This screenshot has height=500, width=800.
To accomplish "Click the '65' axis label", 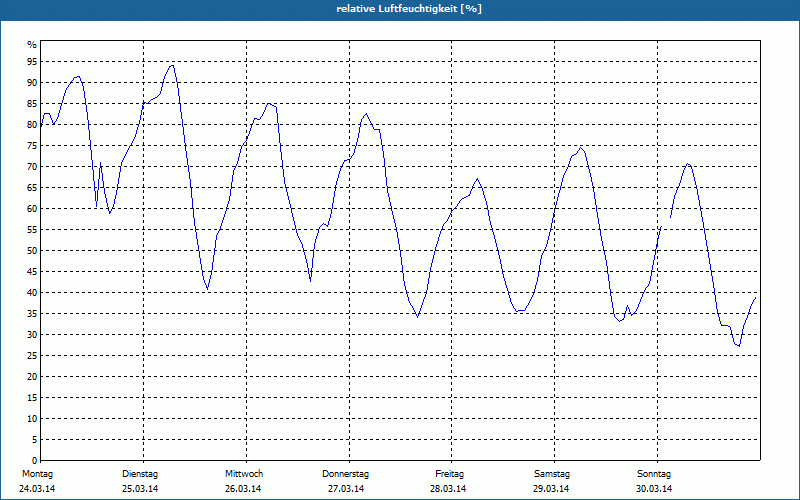I will pos(32,188).
